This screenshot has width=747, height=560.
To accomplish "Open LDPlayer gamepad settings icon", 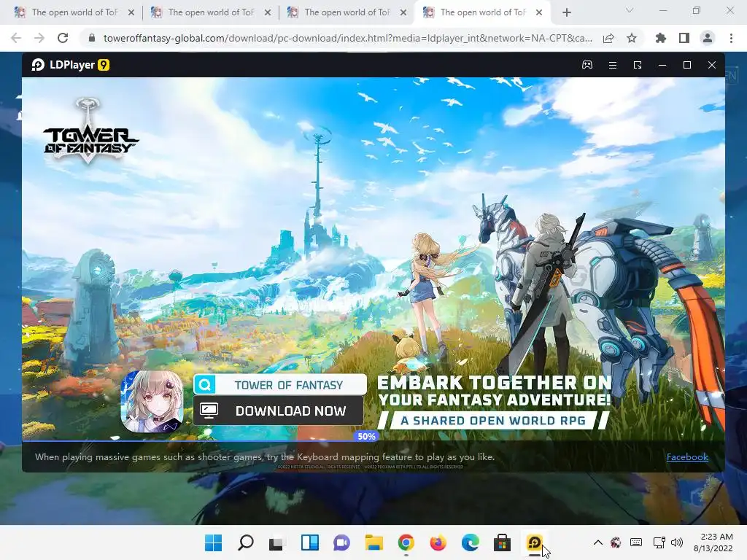I will [587, 65].
